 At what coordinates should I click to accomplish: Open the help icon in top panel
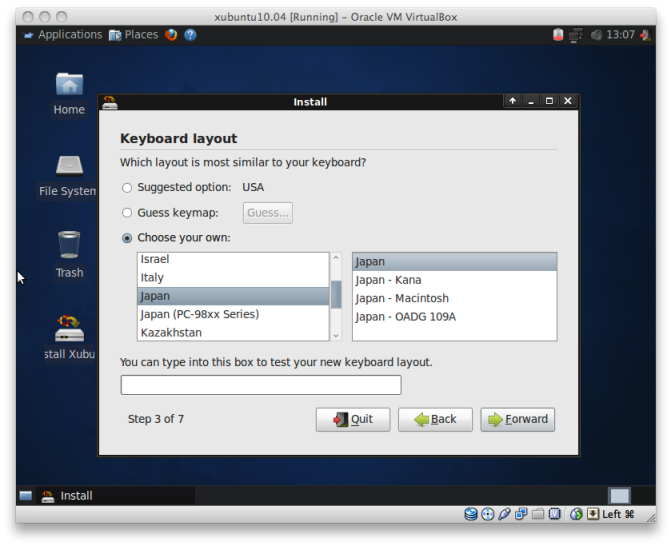[190, 35]
